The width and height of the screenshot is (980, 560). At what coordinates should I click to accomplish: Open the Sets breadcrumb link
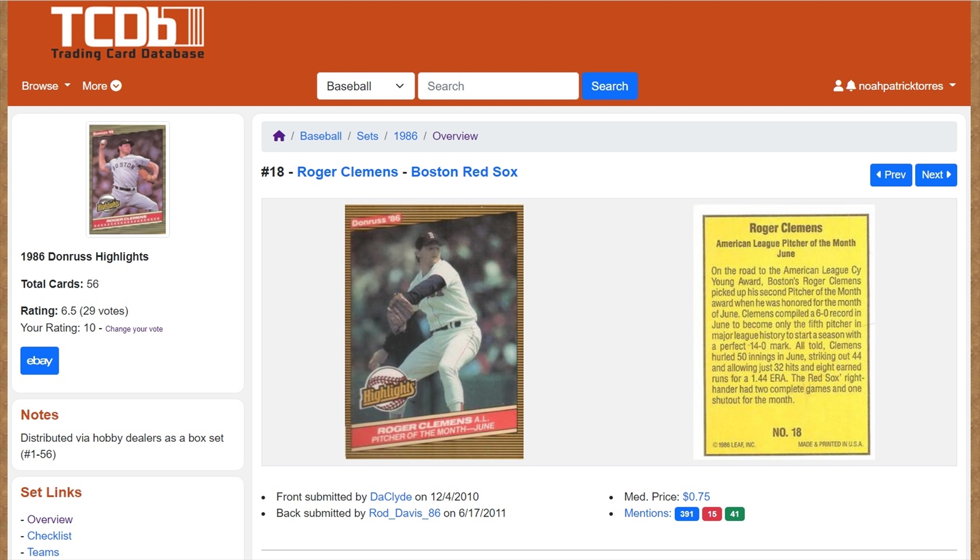tap(367, 136)
